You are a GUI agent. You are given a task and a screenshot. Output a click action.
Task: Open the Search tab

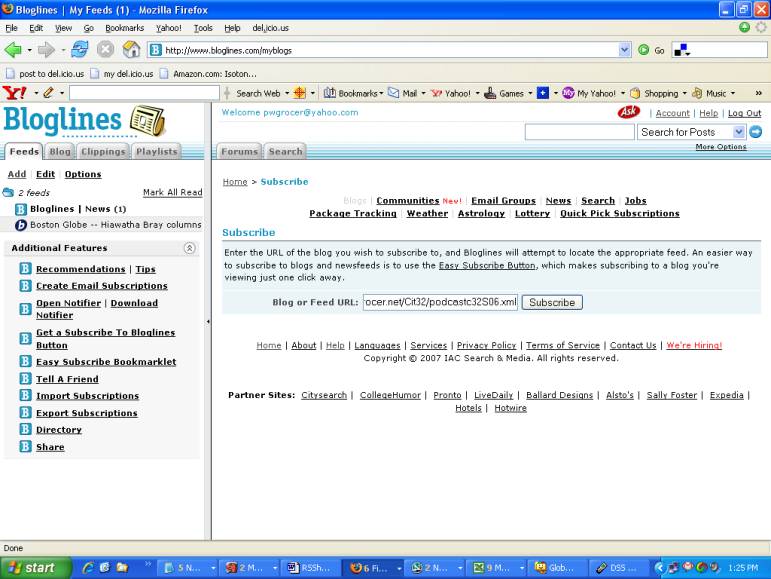[285, 151]
